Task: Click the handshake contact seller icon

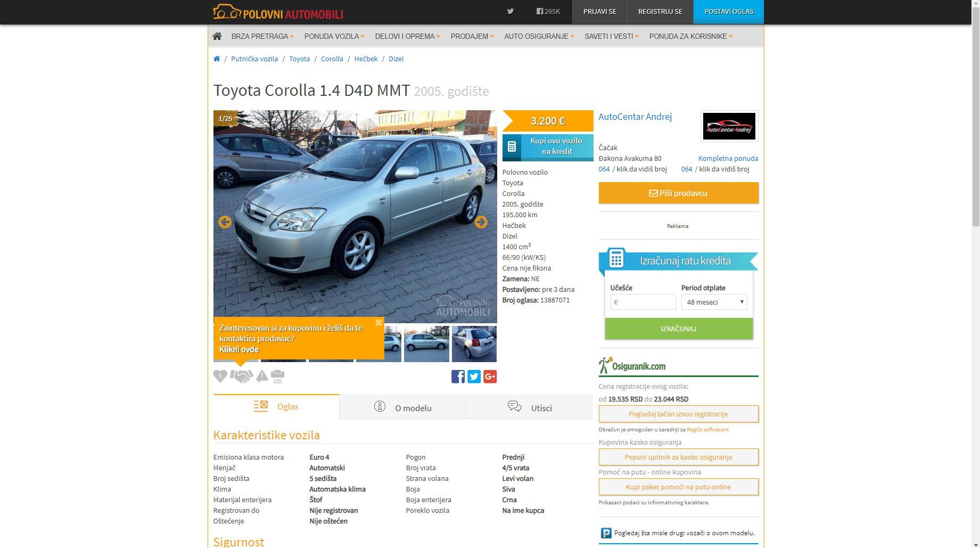Action: pos(242,376)
